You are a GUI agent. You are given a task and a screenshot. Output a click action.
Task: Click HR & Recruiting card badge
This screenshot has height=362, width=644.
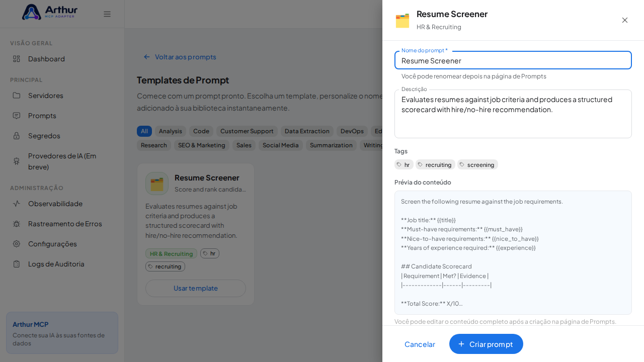pos(171,253)
